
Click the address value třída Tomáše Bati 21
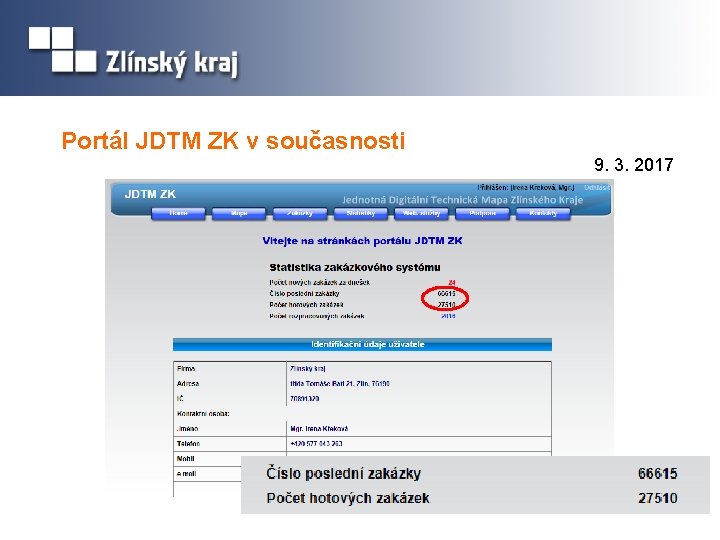[340, 383]
